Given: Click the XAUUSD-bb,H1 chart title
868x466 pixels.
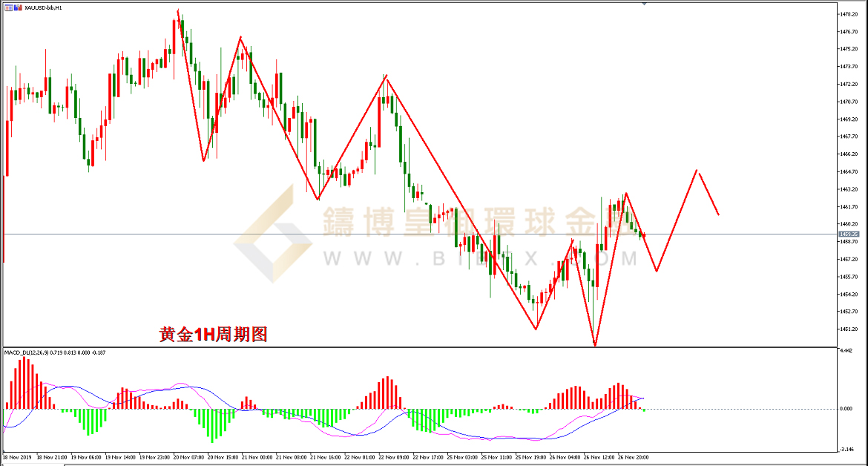Looking at the screenshot, I should click(x=45, y=7).
